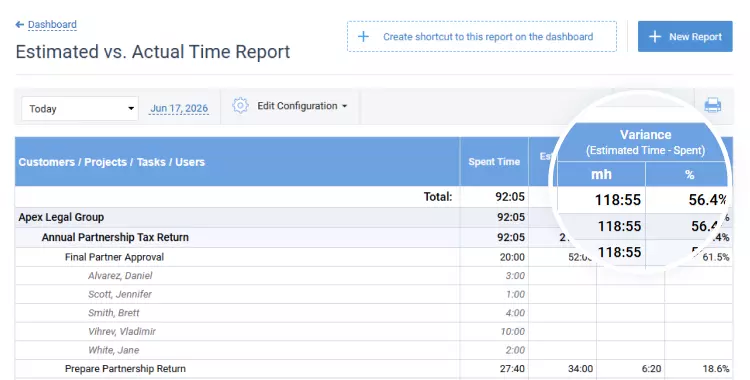This screenshot has width=750, height=380.
Task: Click the 61.5% variance percentage
Action: point(716,257)
